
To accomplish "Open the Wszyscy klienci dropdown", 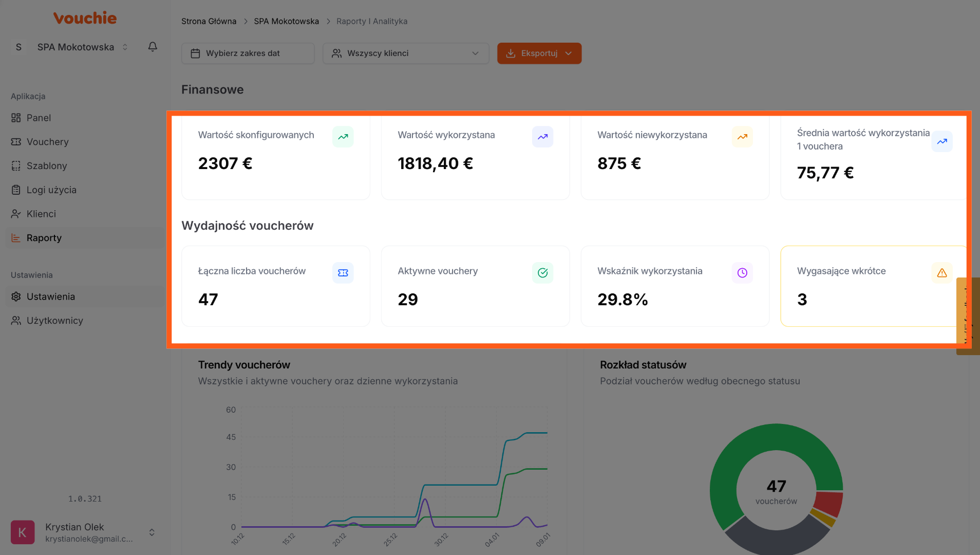I will pyautogui.click(x=406, y=53).
